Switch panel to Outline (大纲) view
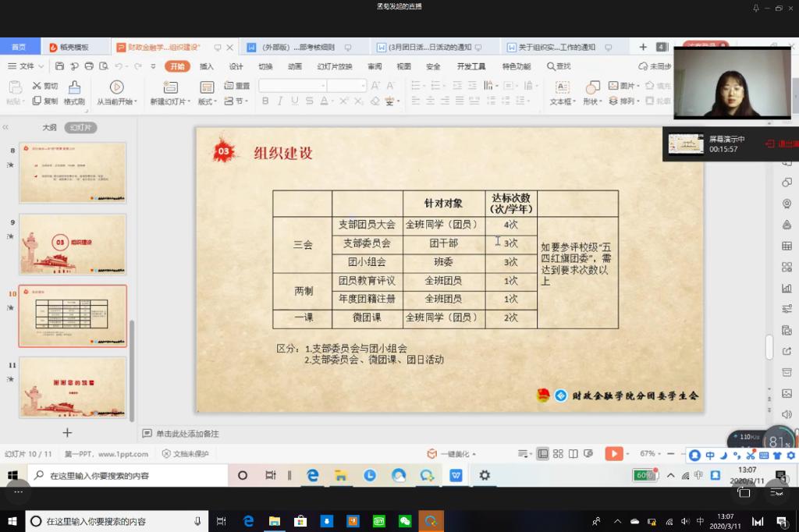799x532 pixels. (49, 127)
